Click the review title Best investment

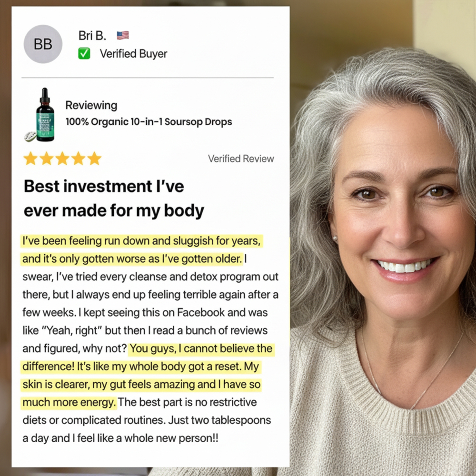[114, 198]
